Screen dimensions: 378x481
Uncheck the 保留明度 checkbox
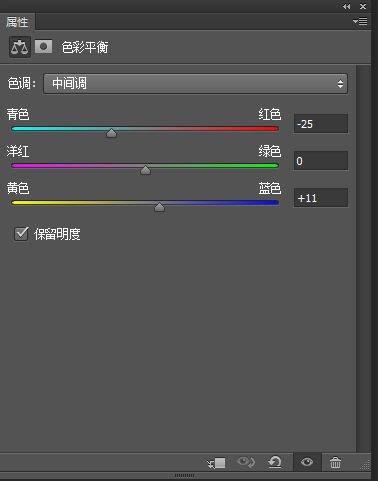(21, 233)
